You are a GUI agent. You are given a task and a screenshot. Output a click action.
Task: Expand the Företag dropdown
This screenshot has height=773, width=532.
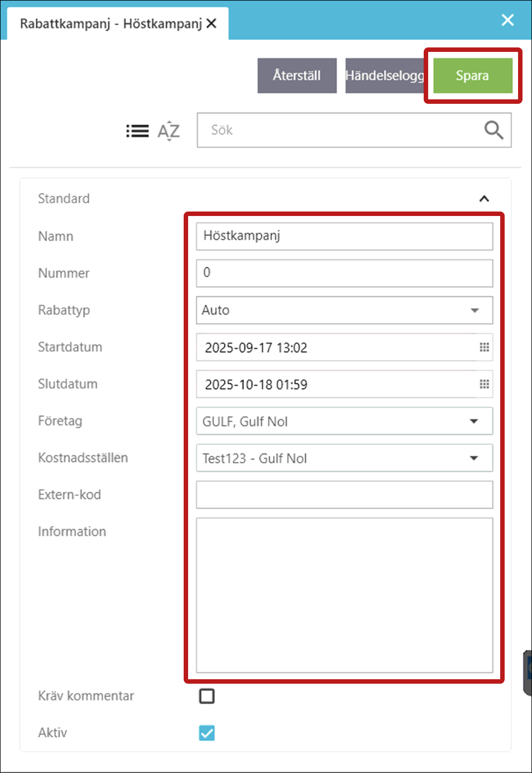pos(474,421)
